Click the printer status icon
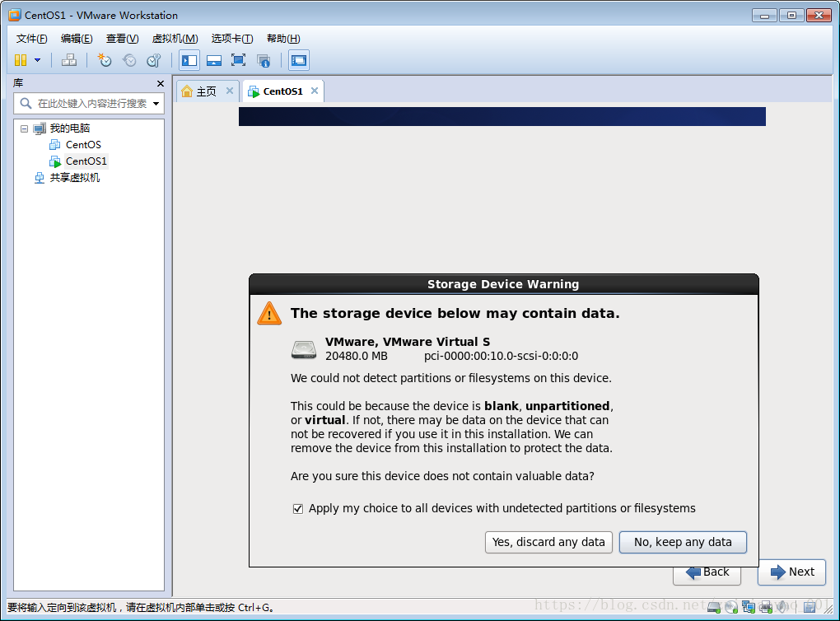 pos(766,607)
